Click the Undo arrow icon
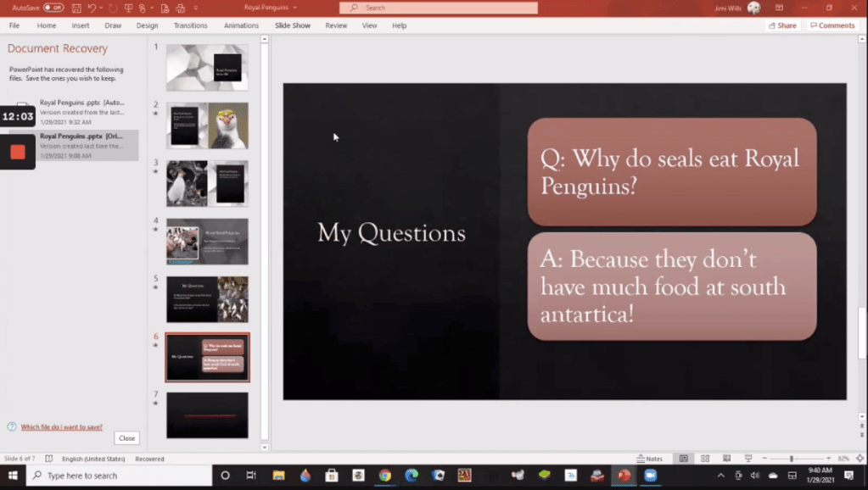 (91, 8)
